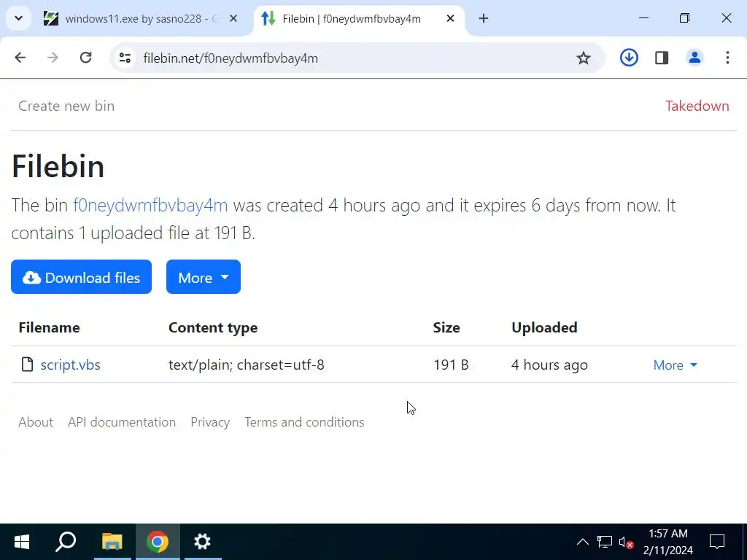Select the Filebin f0neydwmfbvbay4m tab
Image resolution: width=747 pixels, height=560 pixels.
click(352, 18)
